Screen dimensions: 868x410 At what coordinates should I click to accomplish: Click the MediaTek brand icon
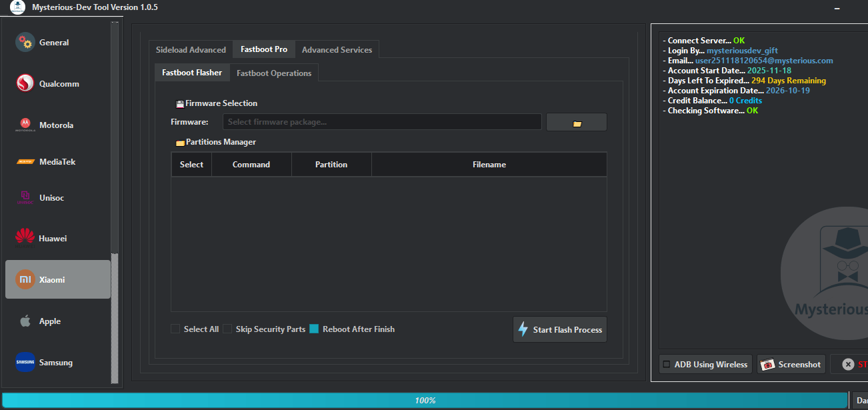(x=24, y=161)
